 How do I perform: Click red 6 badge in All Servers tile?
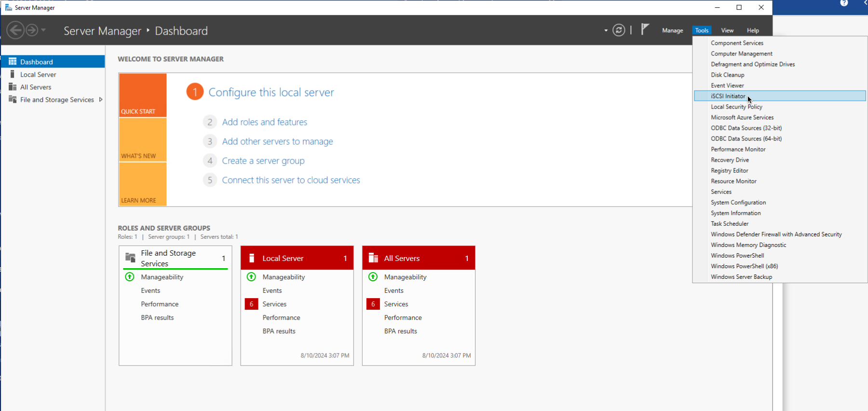point(373,304)
